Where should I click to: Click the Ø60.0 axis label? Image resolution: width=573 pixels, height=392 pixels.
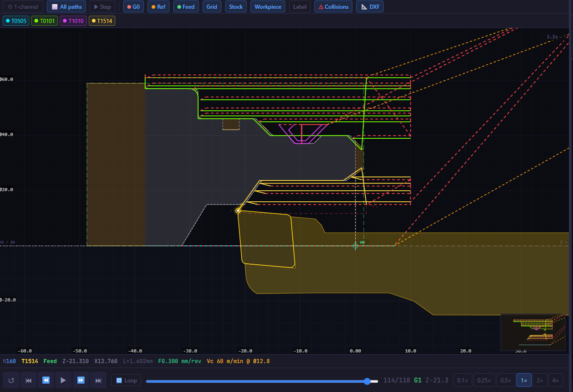pyautogui.click(x=7, y=79)
